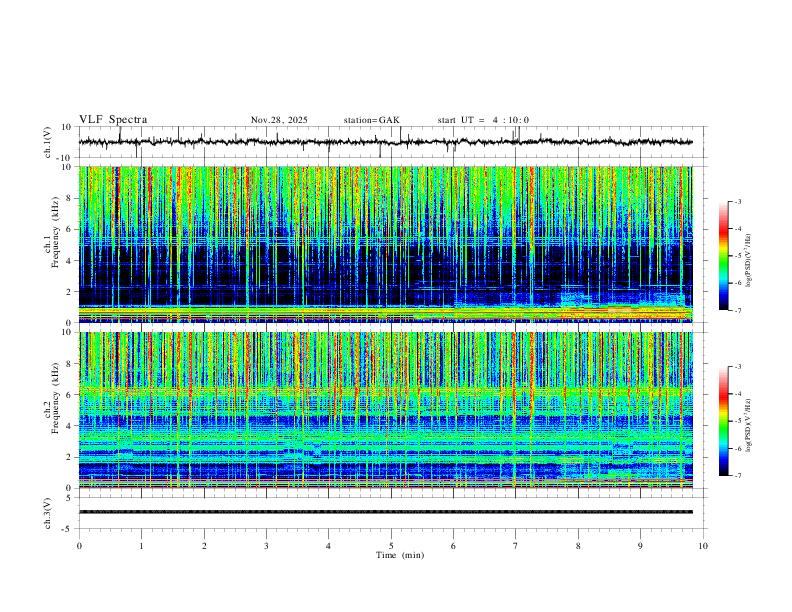This screenshot has width=792, height=612.
Task: Click the "2" tick on ch.2 frequency axis
Action: click(69, 457)
